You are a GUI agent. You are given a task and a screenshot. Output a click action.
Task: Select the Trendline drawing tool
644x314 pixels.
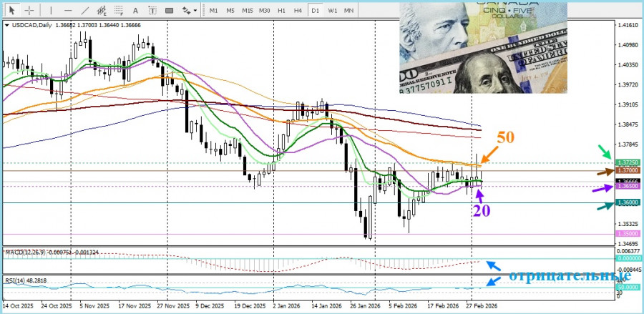pos(85,10)
